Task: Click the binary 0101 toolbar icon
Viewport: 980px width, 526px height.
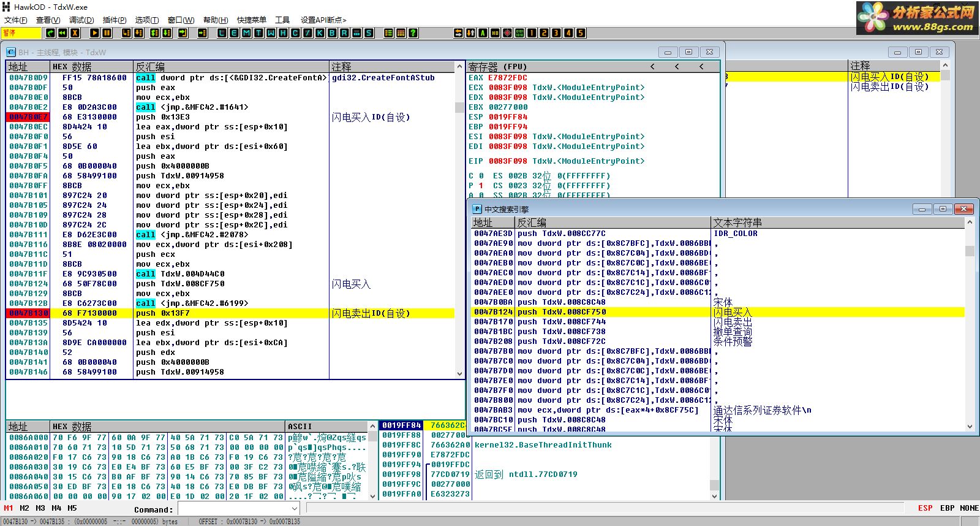Action: click(519, 33)
